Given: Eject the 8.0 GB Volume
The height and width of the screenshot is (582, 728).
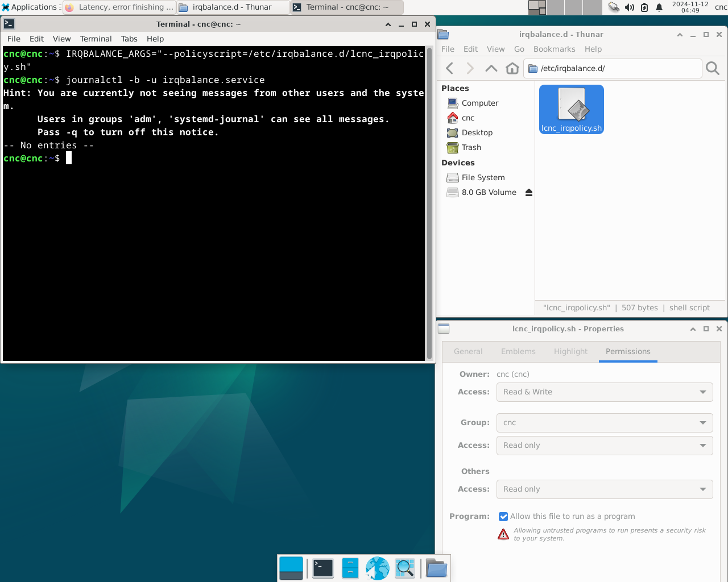Looking at the screenshot, I should [529, 192].
